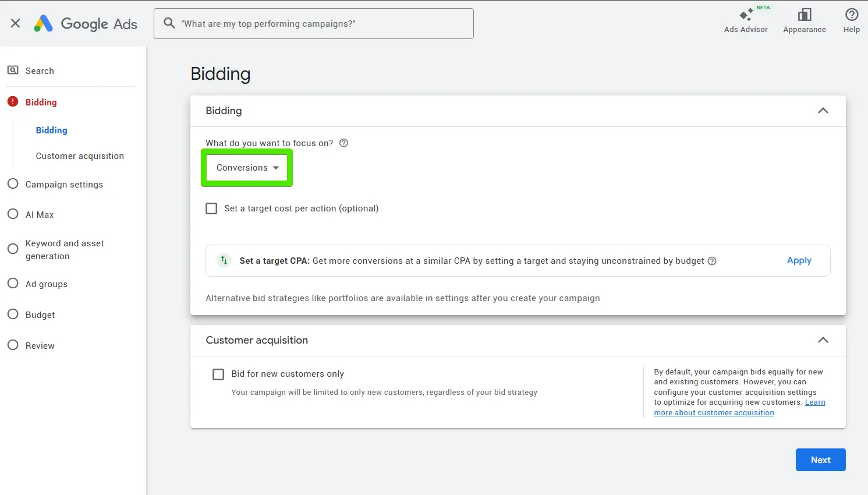Click the Set a target CPA info icon
This screenshot has height=495, width=868.
712,261
